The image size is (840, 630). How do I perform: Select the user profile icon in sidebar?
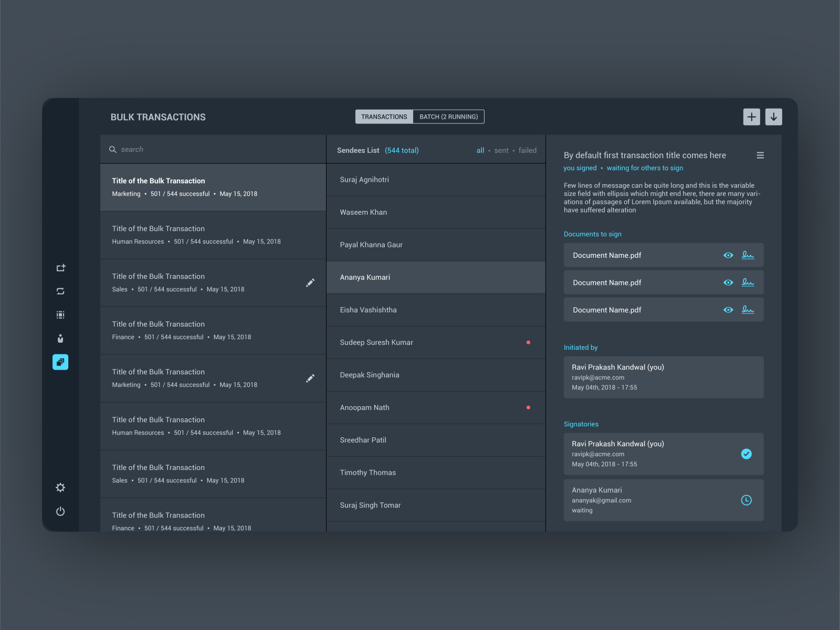(60, 338)
